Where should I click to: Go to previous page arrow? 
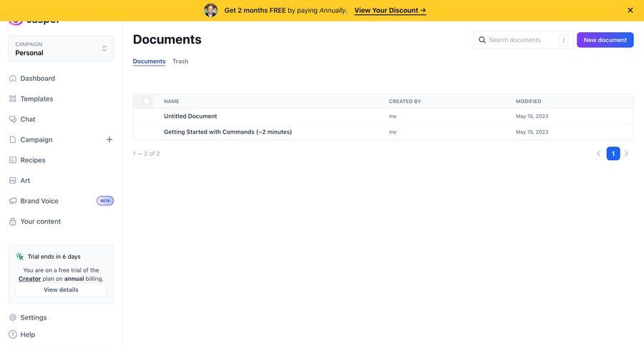click(x=598, y=154)
